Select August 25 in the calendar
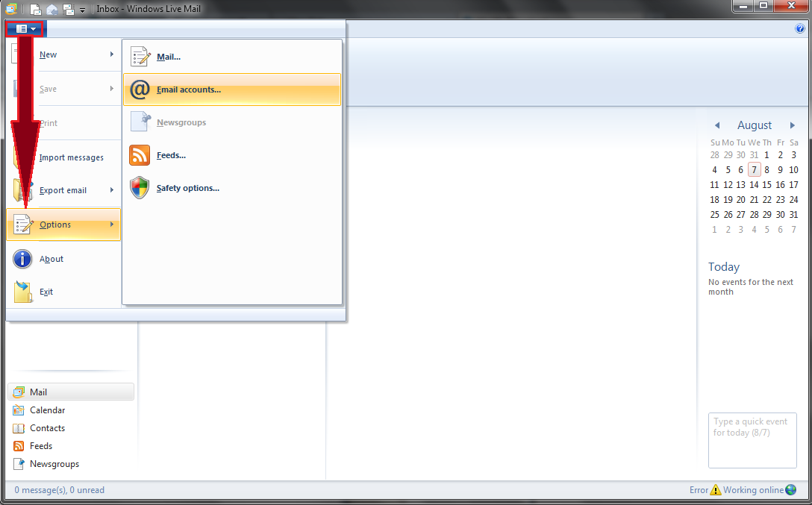This screenshot has width=812, height=505. click(715, 214)
